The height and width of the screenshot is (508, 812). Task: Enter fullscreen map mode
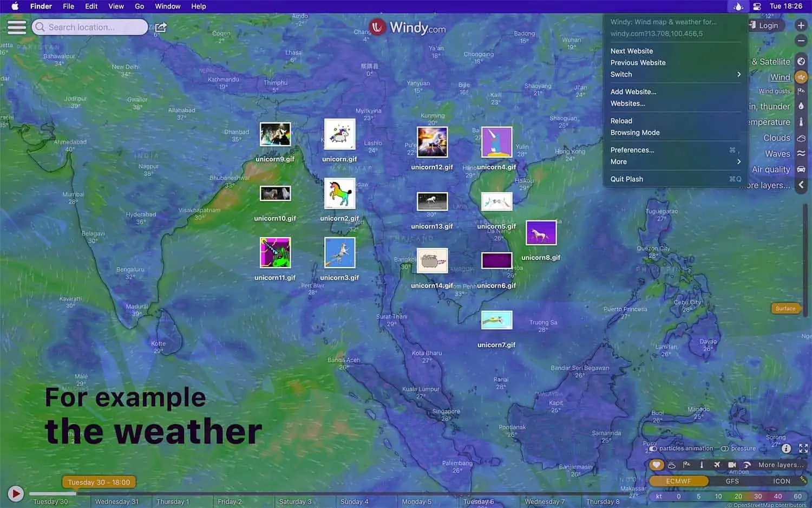pyautogui.click(x=803, y=448)
